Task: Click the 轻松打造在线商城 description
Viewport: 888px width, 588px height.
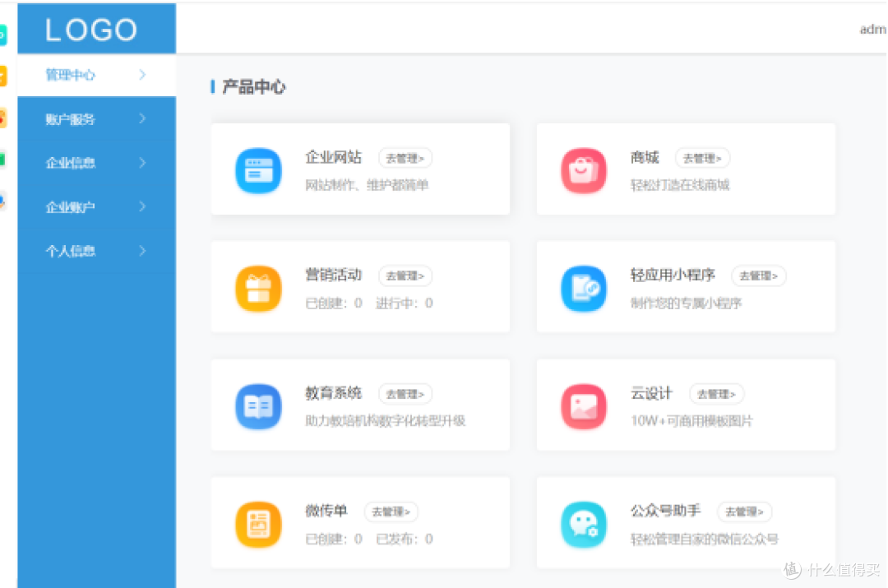Action: click(680, 185)
